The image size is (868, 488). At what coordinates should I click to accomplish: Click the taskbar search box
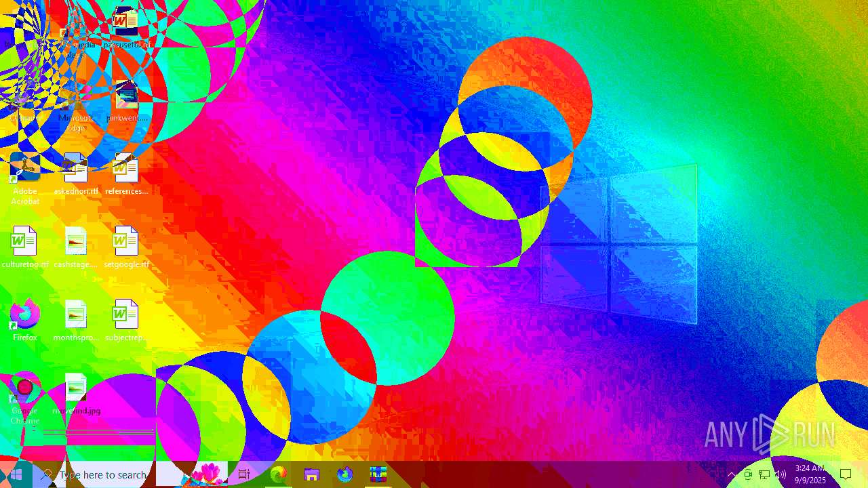(x=130, y=474)
